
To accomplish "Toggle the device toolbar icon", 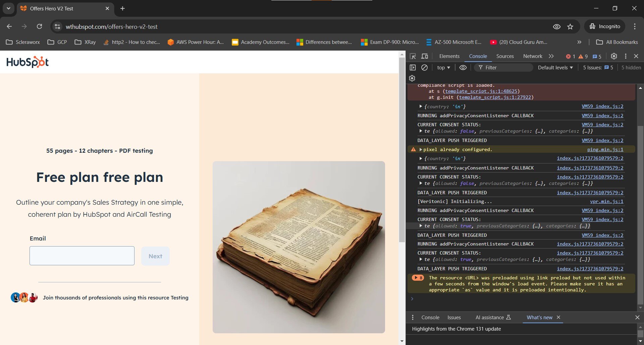I will coord(425,56).
